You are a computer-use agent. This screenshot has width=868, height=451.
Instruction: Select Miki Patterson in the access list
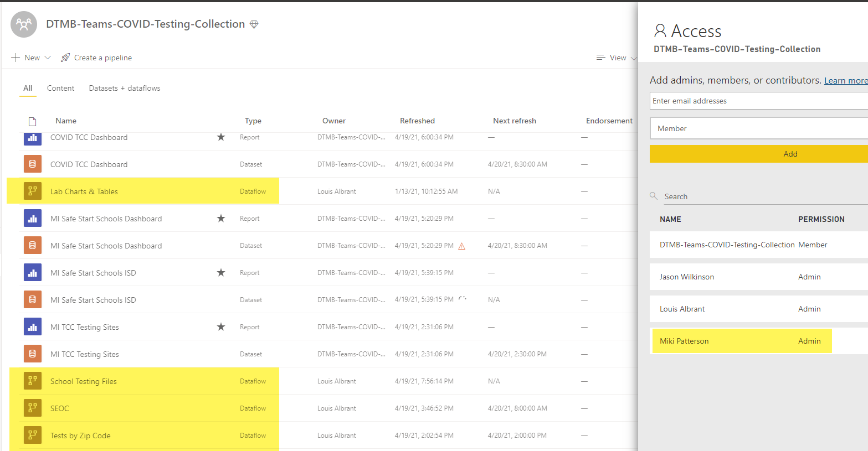[x=759, y=341]
